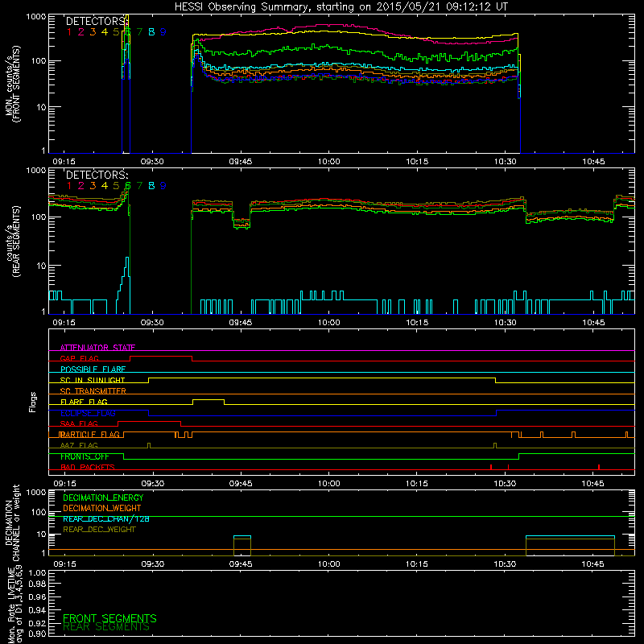Click detector 7 in rear segments legend
The width and height of the screenshot is (644, 644).
coord(139,186)
